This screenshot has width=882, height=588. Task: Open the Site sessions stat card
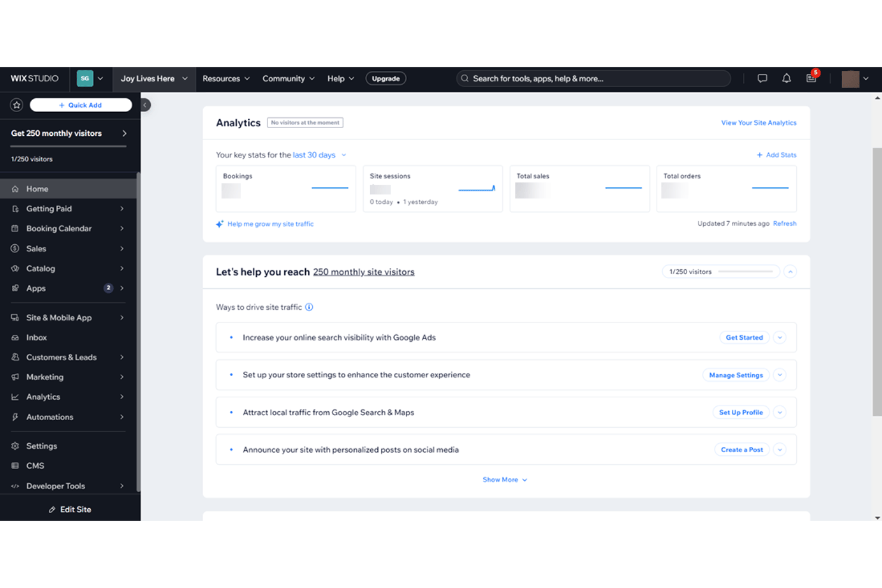[433, 189]
